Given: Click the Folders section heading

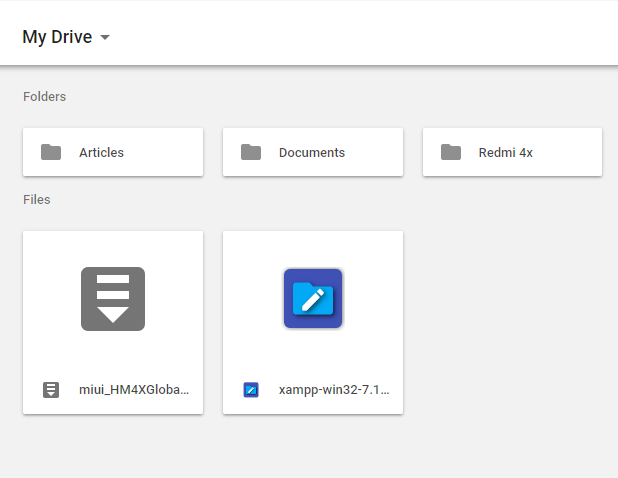Looking at the screenshot, I should [x=44, y=97].
